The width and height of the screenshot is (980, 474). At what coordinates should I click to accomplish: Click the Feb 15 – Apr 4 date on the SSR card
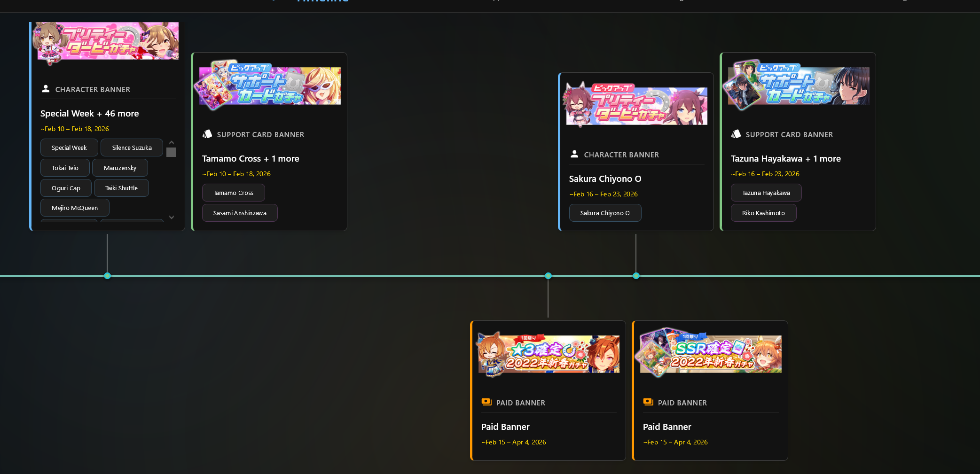(x=675, y=442)
